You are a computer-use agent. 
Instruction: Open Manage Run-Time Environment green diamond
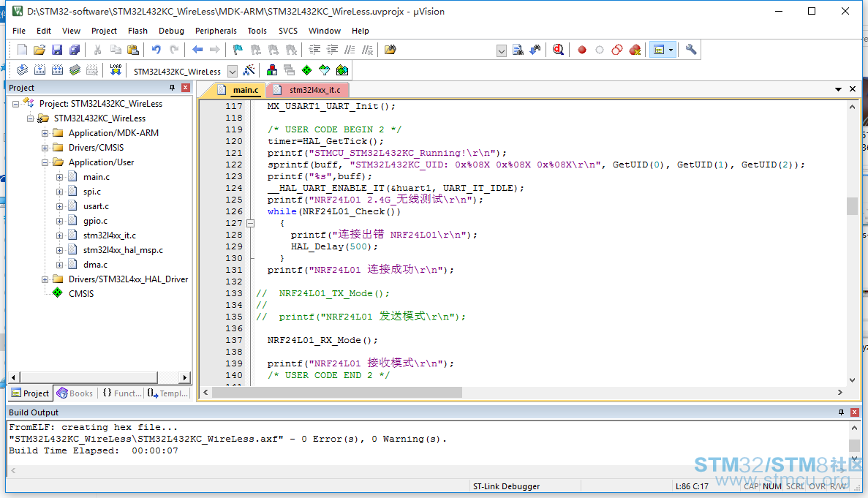(306, 70)
